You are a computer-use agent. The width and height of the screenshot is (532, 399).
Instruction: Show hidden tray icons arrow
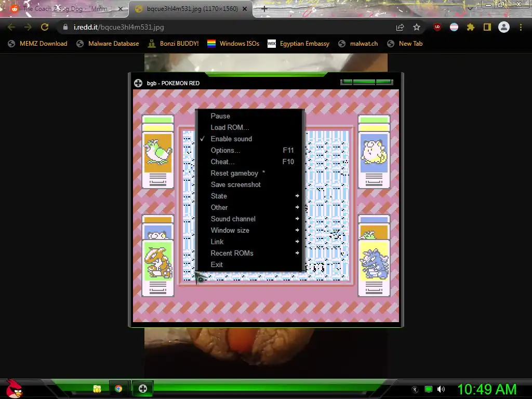(415, 390)
